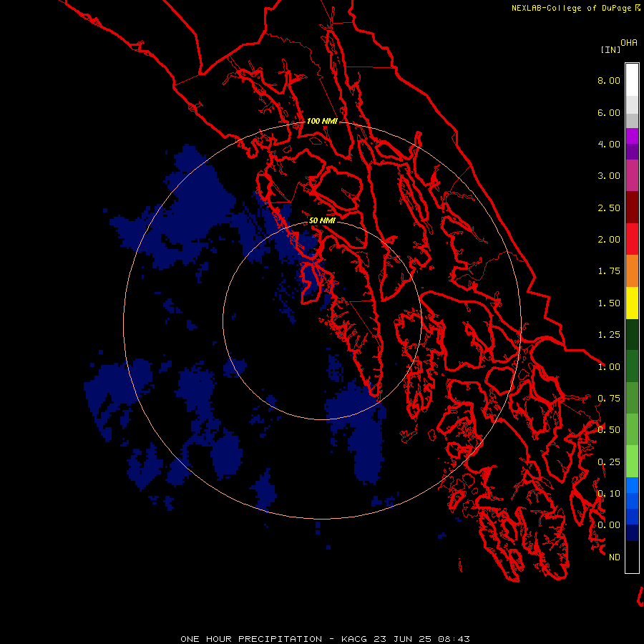644x644 pixels.
Task: Pick the navy swatch below 0.00
Action: click(x=632, y=532)
